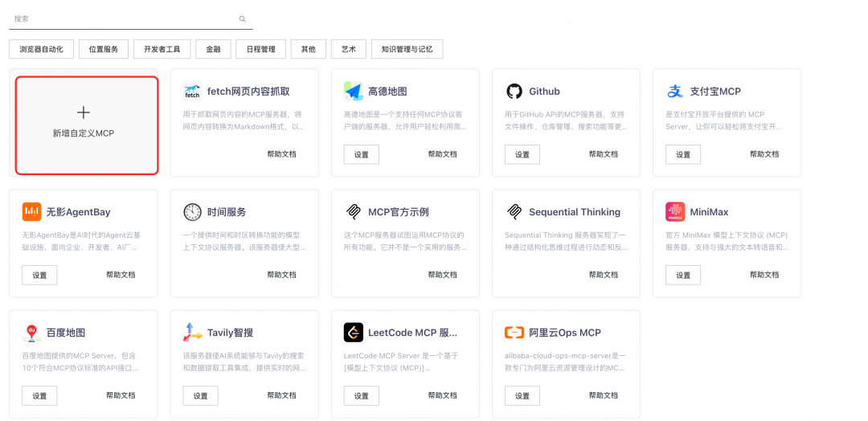Open 设置 for LeetCode MCP
This screenshot has height=421, width=868.
[362, 396]
